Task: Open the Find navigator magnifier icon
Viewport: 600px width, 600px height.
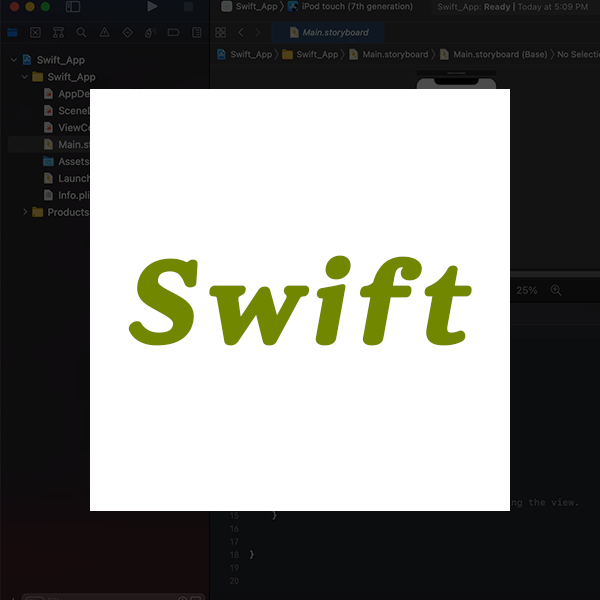Action: click(81, 33)
